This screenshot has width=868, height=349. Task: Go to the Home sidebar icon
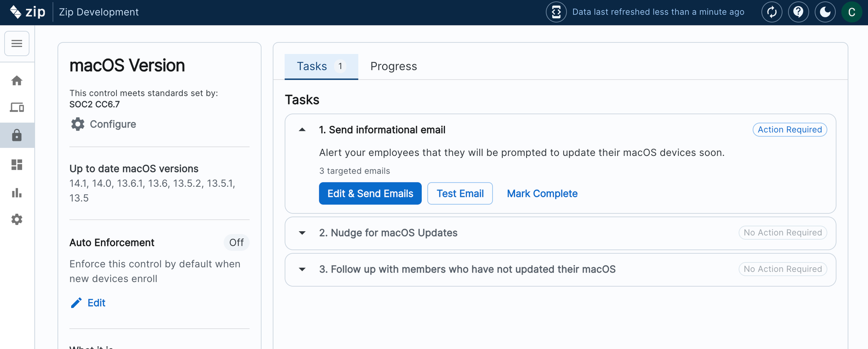coord(17,80)
